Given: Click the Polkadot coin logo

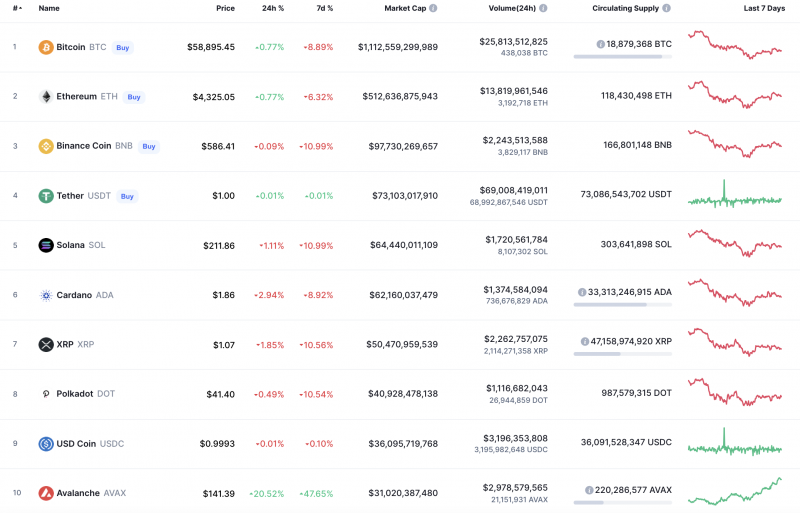Looking at the screenshot, I should (46, 394).
